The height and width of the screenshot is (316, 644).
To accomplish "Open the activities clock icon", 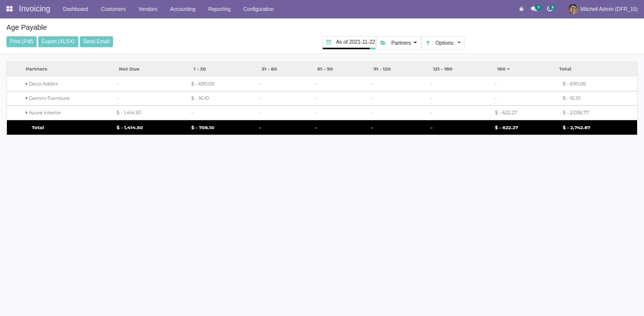I will [549, 9].
